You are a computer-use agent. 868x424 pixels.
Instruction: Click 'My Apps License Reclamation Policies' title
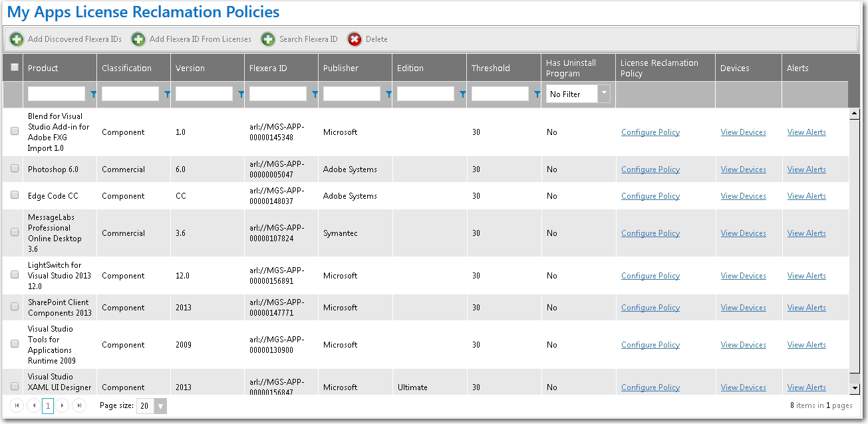pyautogui.click(x=143, y=13)
